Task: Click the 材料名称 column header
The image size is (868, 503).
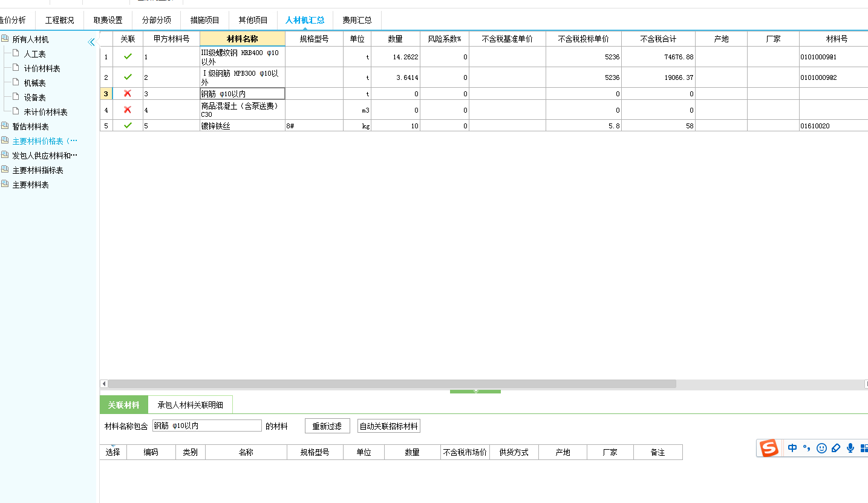Action: click(x=242, y=39)
